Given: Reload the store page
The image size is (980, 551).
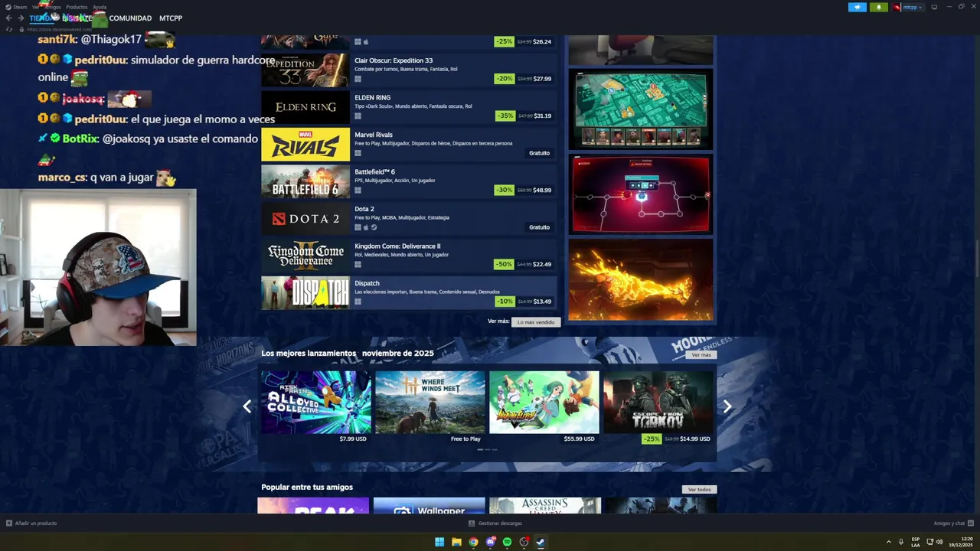Looking at the screenshot, I should pos(9,29).
